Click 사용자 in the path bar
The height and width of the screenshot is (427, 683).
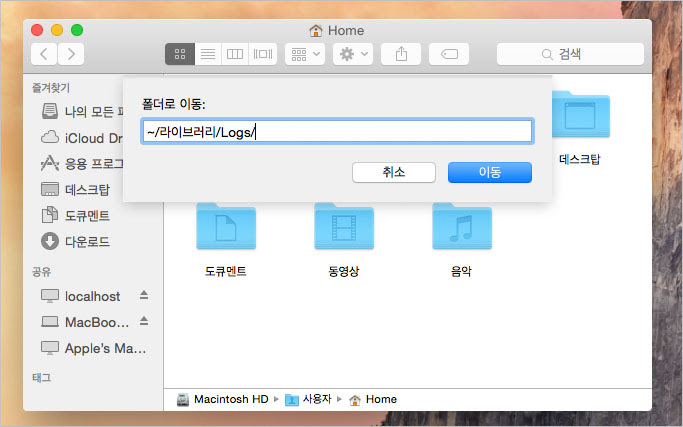click(x=308, y=399)
